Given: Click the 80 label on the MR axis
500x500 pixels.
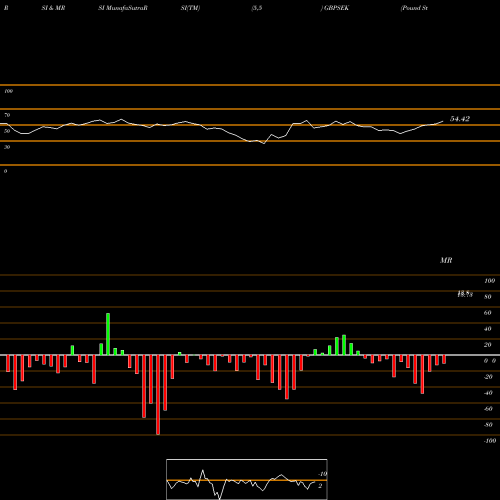Looking at the screenshot, I should coord(488,297).
